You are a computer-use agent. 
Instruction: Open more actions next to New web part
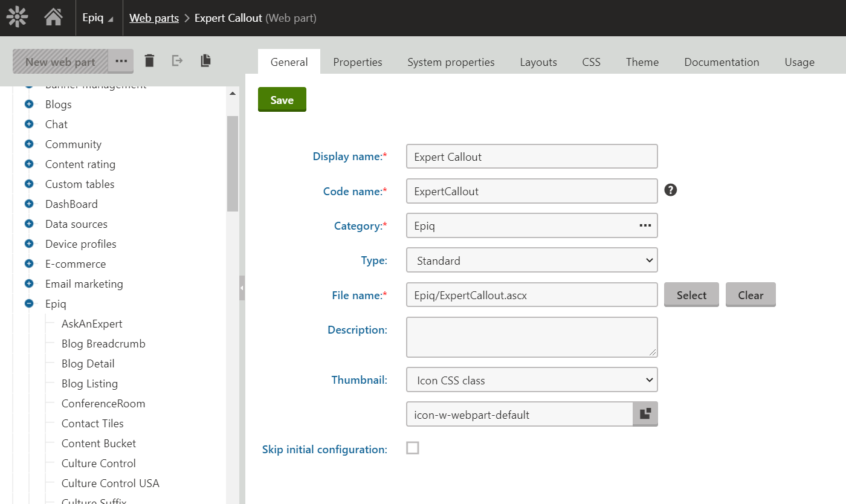pos(121,61)
